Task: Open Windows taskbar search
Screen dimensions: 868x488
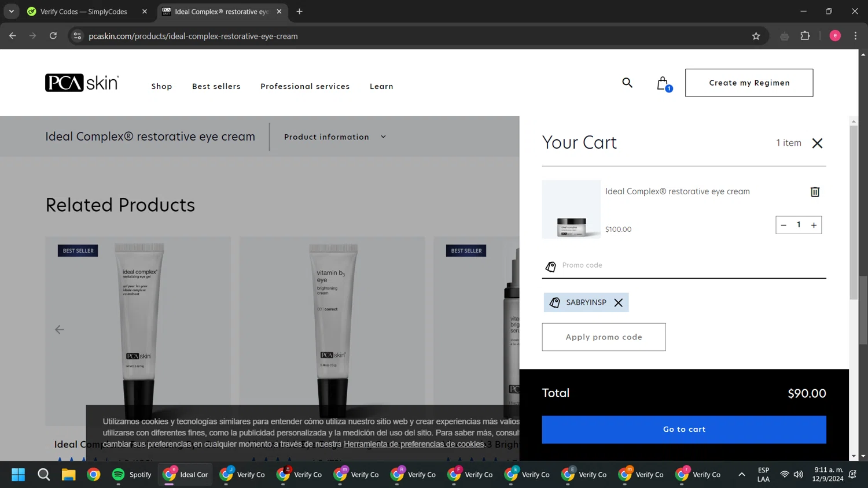Action: pyautogui.click(x=43, y=475)
